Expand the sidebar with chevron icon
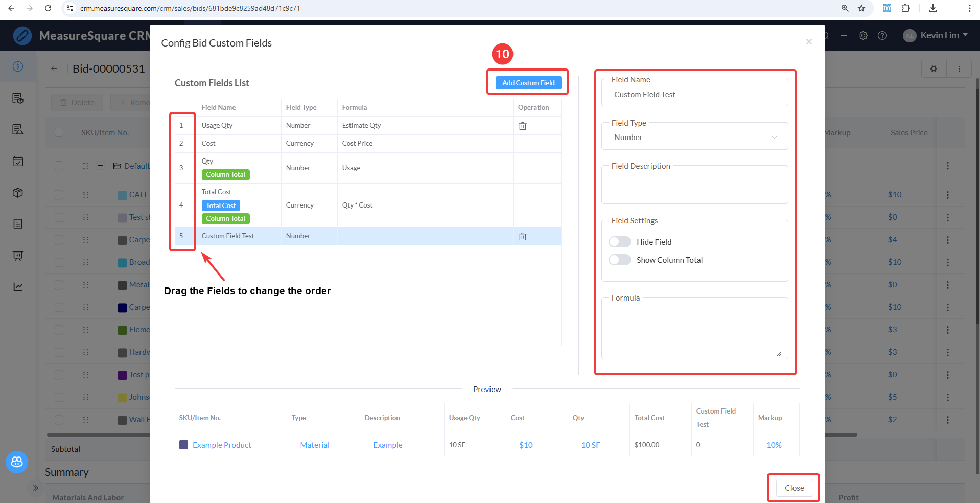 (35, 488)
